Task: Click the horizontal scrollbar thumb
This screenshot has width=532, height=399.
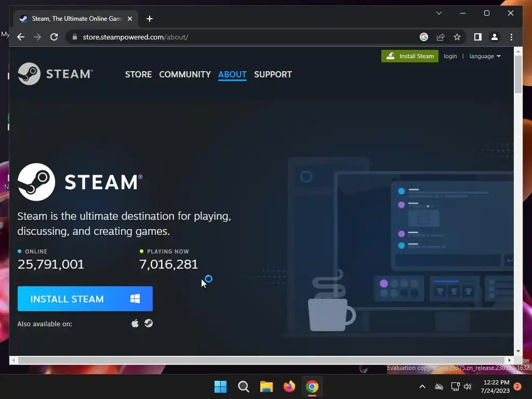Action: click(261, 361)
